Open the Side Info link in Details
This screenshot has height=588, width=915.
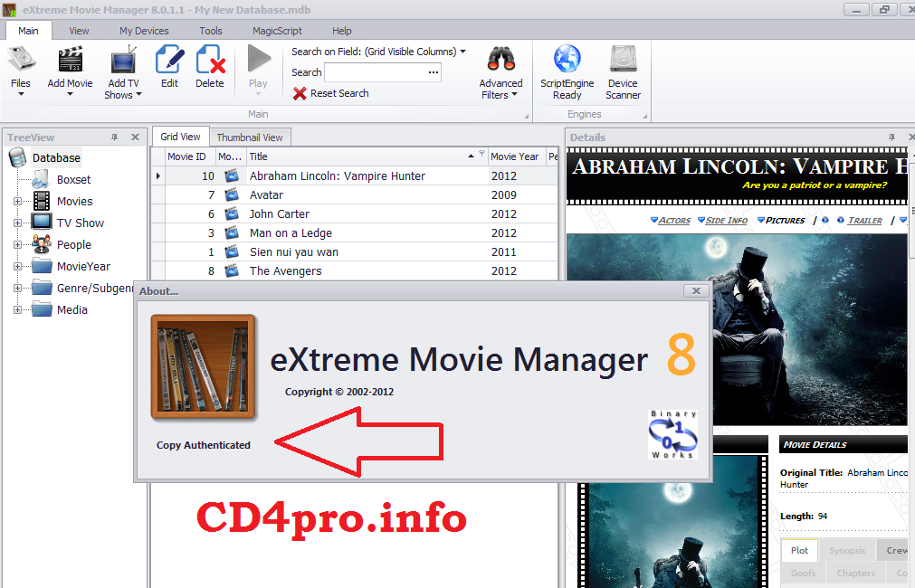pyautogui.click(x=726, y=220)
